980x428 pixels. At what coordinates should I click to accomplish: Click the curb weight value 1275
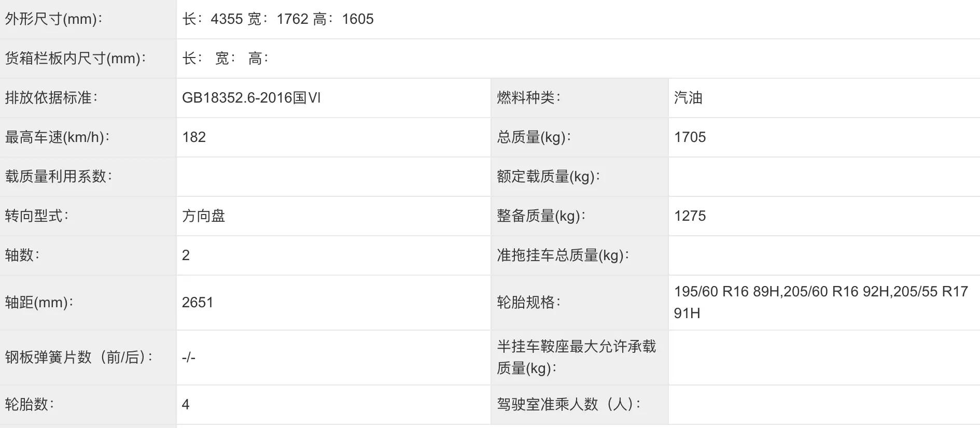[690, 216]
